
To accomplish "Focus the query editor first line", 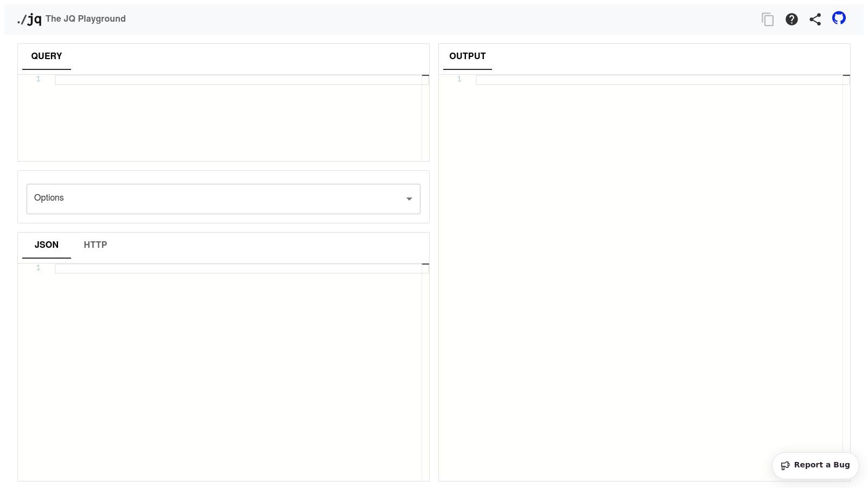I will point(238,80).
